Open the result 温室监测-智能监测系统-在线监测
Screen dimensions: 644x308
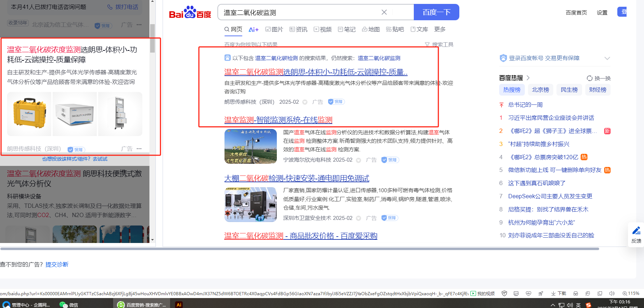click(x=278, y=120)
